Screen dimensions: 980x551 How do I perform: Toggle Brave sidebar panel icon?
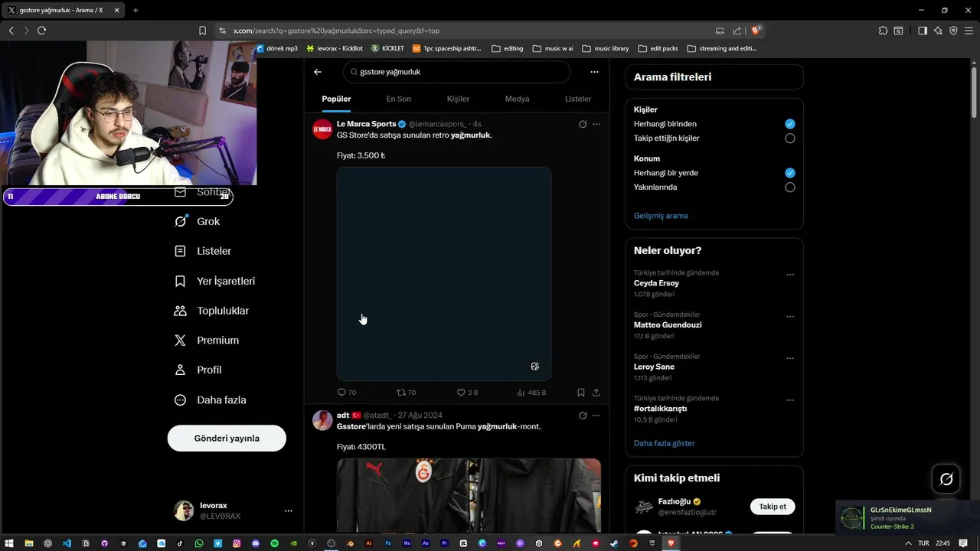point(923,31)
